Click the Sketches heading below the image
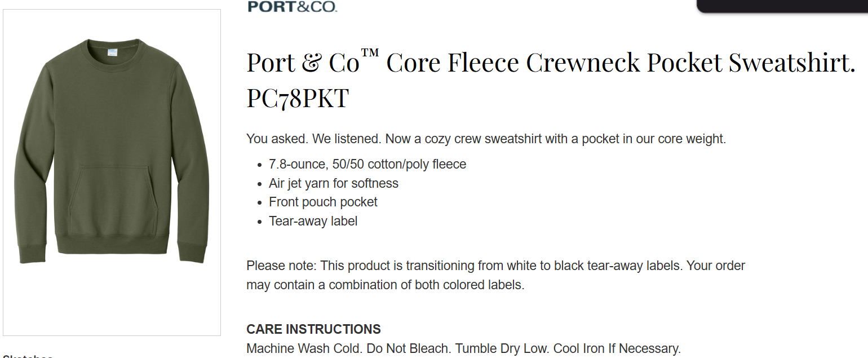 pyautogui.click(x=28, y=356)
